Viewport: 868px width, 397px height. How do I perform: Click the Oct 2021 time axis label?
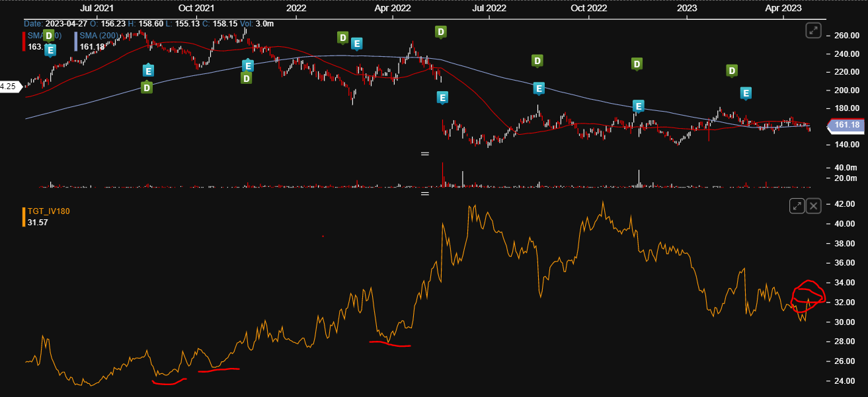196,8
